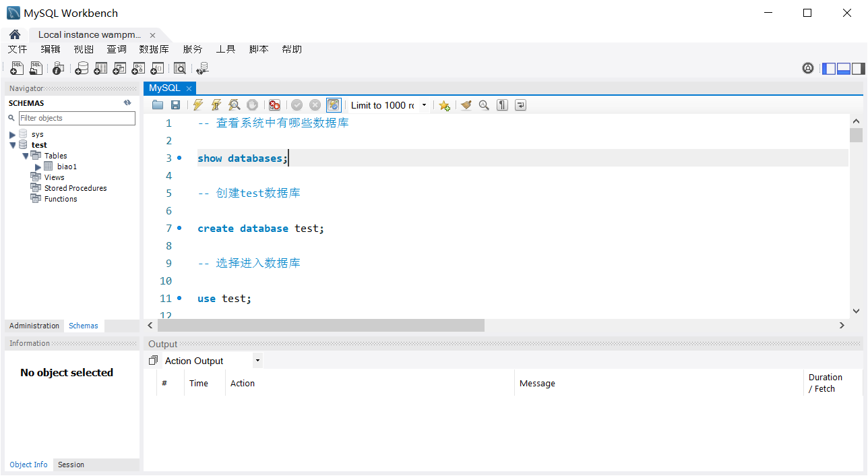Close the MySQL query tab

click(189, 88)
